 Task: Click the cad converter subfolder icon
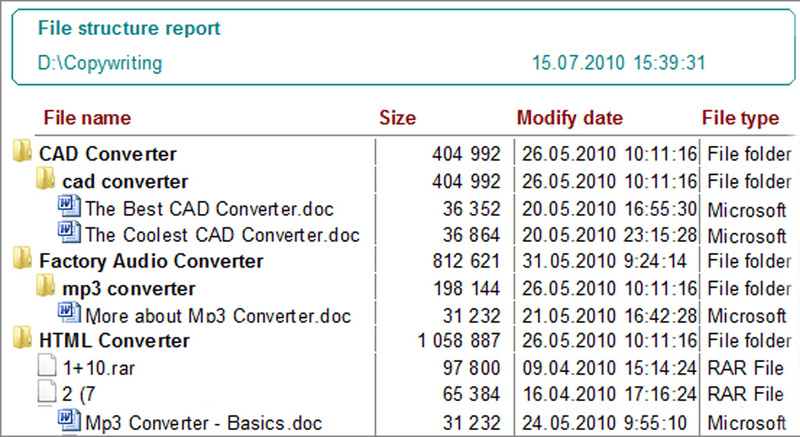coord(45,178)
